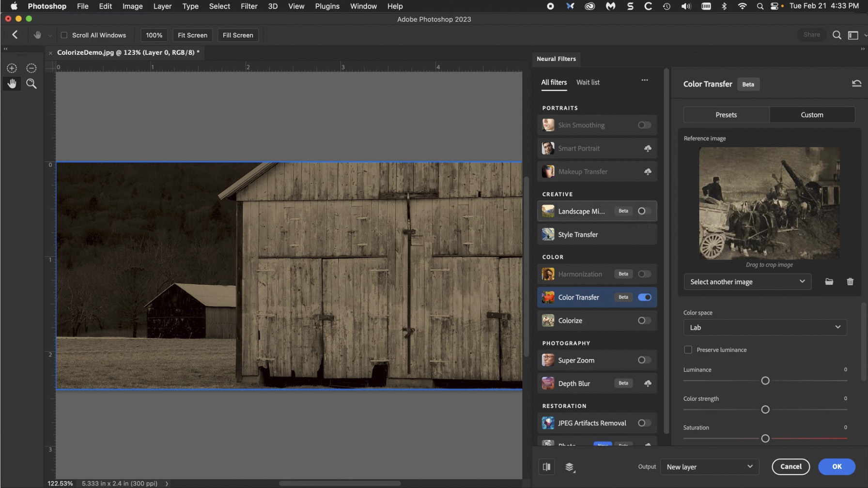Click the subtract-from-selection minus icon
This screenshot has height=488, width=868.
point(31,68)
